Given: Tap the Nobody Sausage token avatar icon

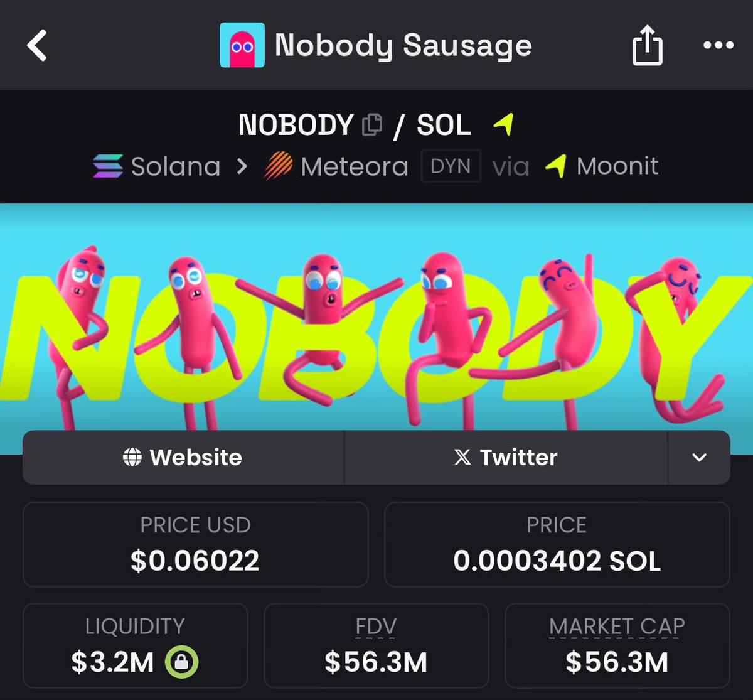Looking at the screenshot, I should pyautogui.click(x=242, y=45).
